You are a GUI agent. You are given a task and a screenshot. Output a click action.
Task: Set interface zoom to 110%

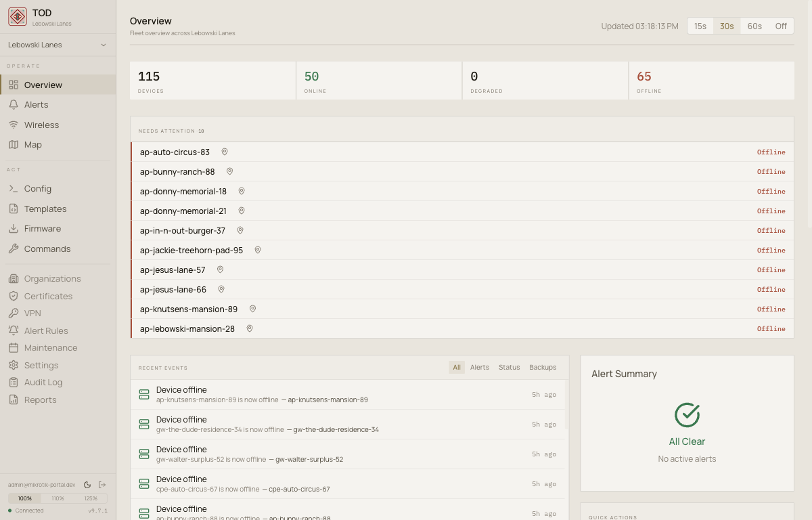pyautogui.click(x=58, y=498)
